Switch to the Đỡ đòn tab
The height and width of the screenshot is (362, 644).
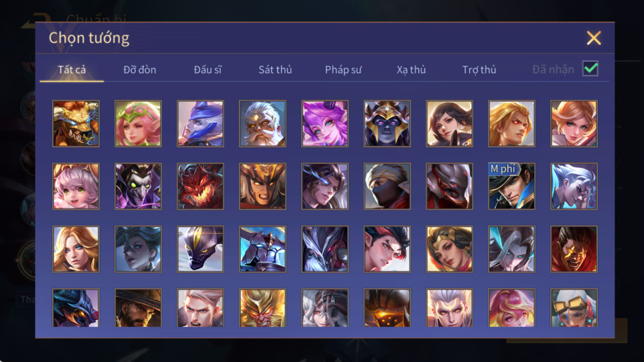tap(140, 69)
